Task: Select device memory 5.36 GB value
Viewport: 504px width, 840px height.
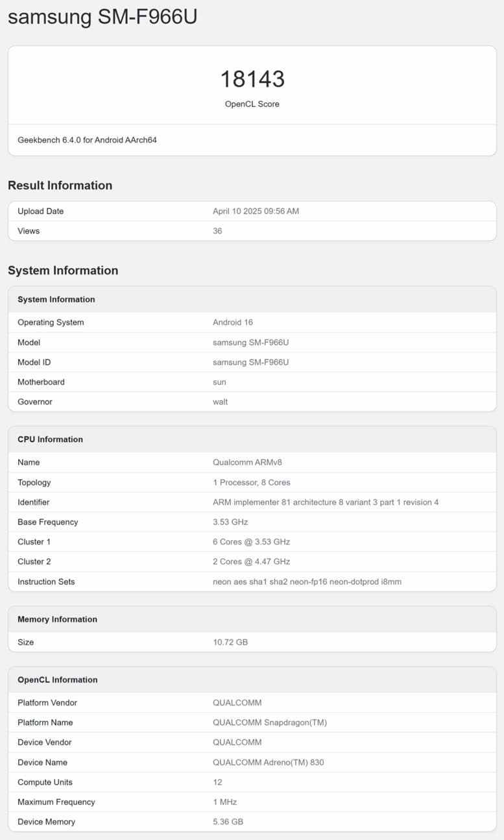Action: click(228, 822)
